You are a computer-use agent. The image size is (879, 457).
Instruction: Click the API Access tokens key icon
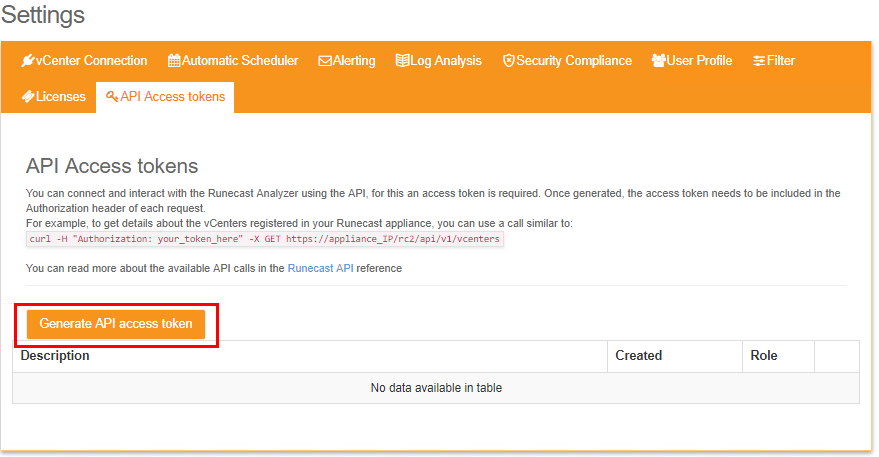point(112,97)
